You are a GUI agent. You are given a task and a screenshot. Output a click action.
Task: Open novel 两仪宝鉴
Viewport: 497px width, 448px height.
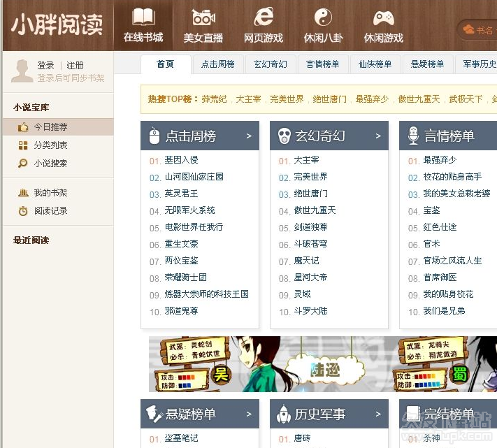[x=181, y=261]
